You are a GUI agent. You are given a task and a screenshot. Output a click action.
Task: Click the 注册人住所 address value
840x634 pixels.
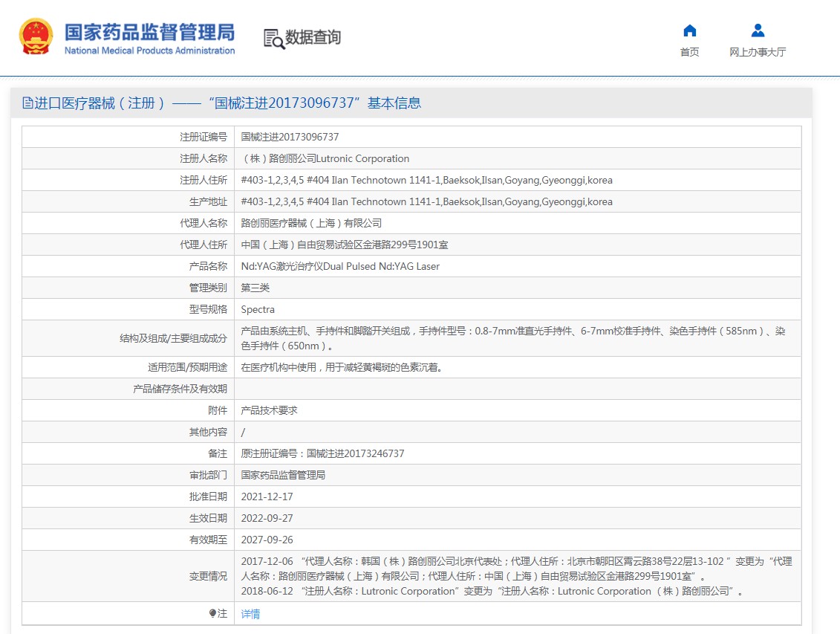tap(426, 180)
